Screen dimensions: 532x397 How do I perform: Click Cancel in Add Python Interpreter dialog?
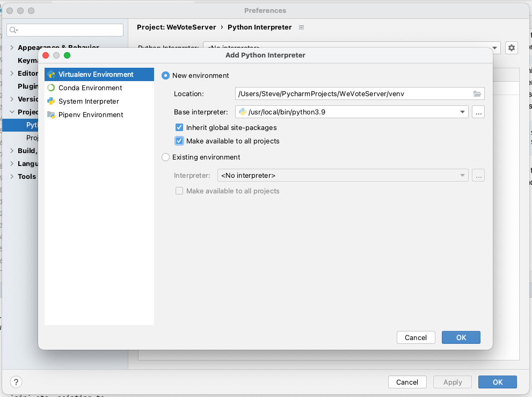[416, 337]
